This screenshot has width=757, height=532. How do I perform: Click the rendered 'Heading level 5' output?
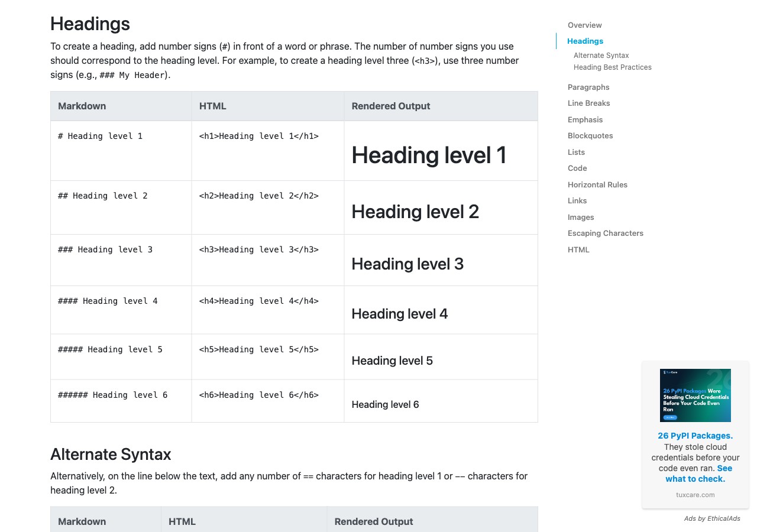tap(392, 361)
